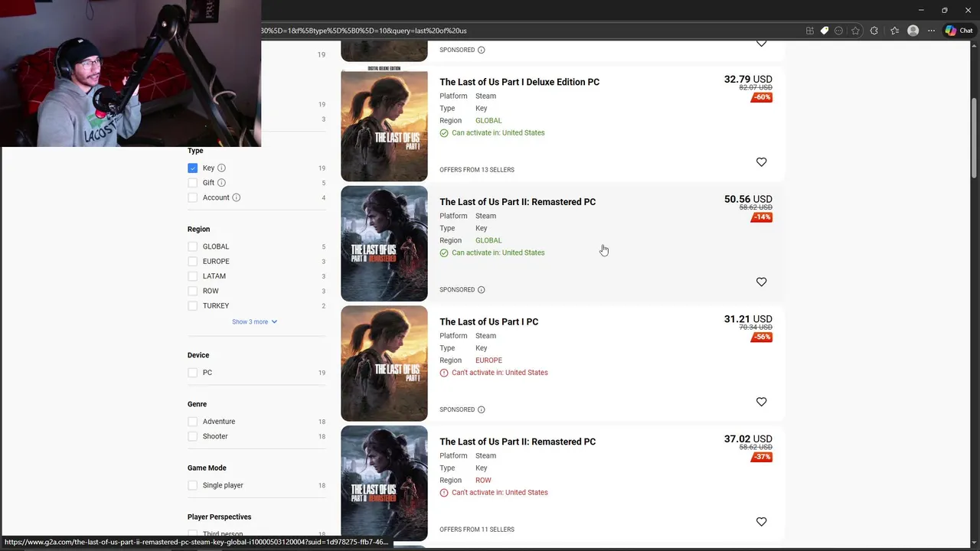Open the Copilot Chat button

(x=959, y=31)
